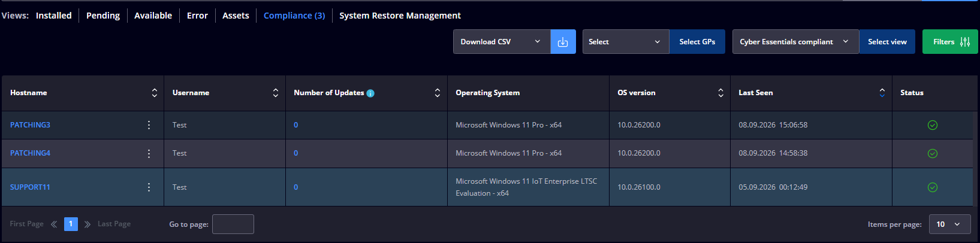Focus the Go to page input field
980x243 pixels.
pyautogui.click(x=233, y=224)
